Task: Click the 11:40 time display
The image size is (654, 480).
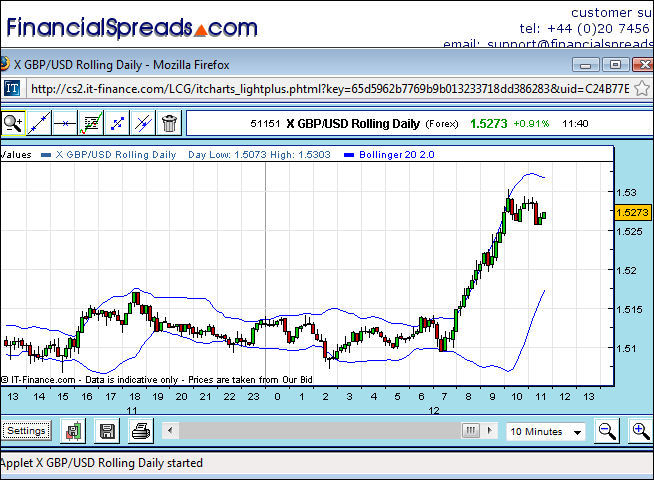Action: pos(575,123)
